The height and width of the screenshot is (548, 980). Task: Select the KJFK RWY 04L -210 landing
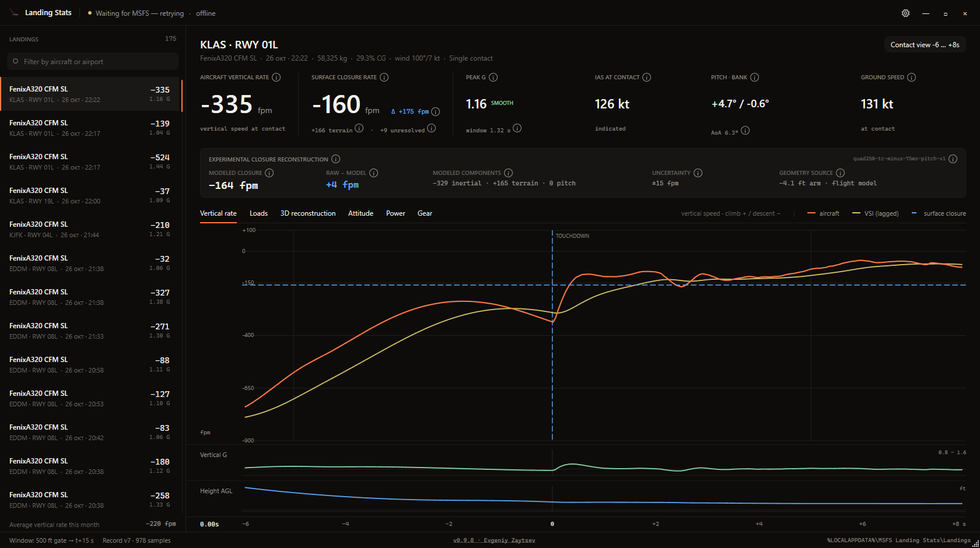pos(91,229)
